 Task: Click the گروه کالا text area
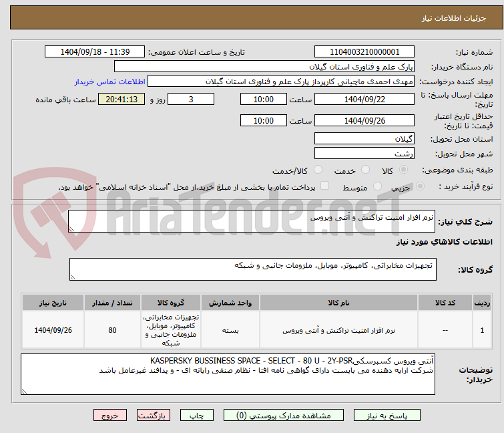(x=252, y=269)
